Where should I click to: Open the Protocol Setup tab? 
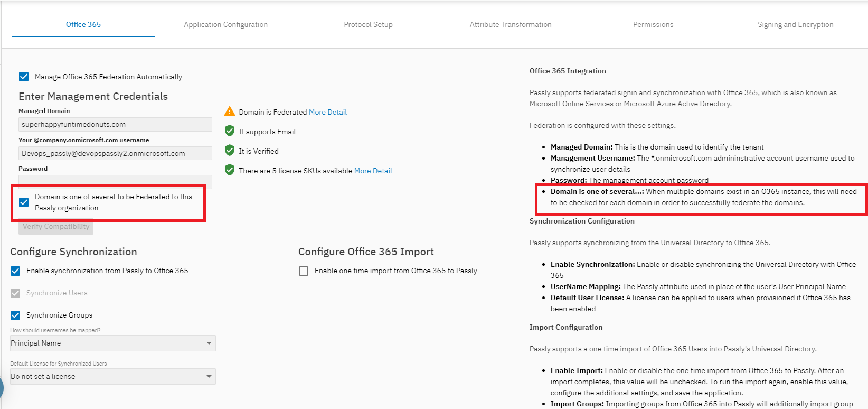click(x=368, y=24)
